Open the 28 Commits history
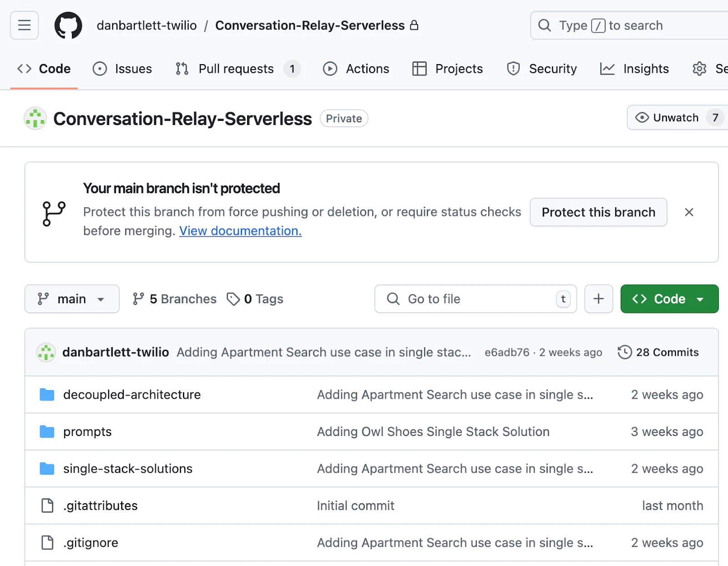Viewport: 728px width, 566px height. [658, 352]
